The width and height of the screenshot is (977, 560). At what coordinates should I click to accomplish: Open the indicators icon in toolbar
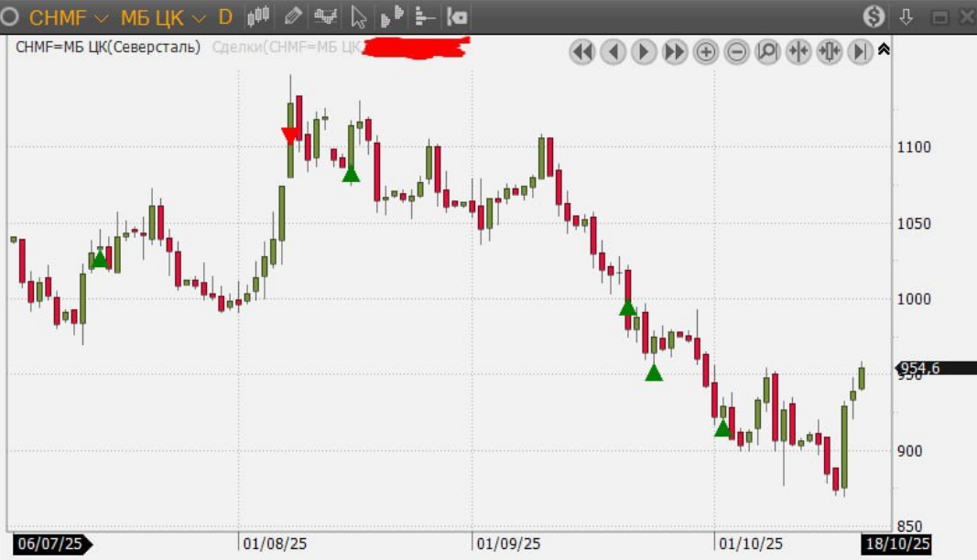click(x=324, y=16)
